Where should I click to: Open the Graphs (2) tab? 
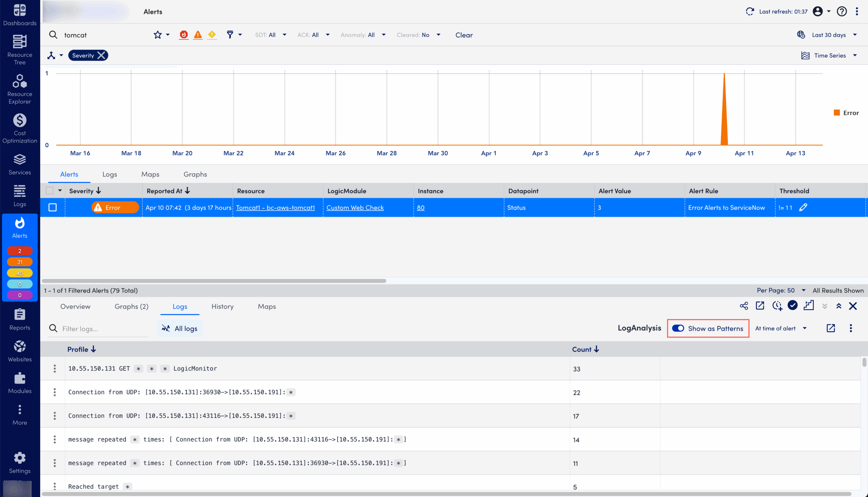tap(131, 306)
